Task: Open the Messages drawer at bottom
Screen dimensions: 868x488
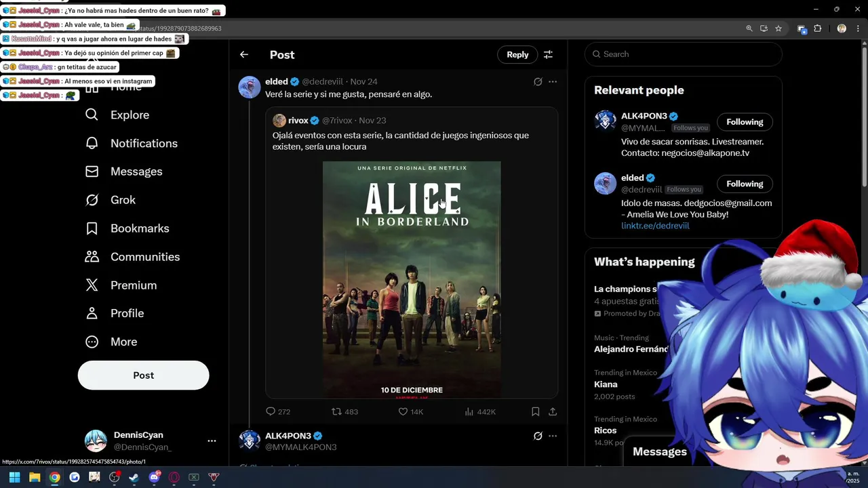Action: pyautogui.click(x=659, y=452)
